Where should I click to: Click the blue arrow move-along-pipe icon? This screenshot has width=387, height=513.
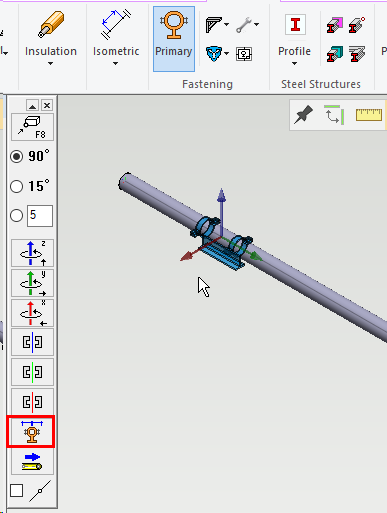tap(32, 462)
